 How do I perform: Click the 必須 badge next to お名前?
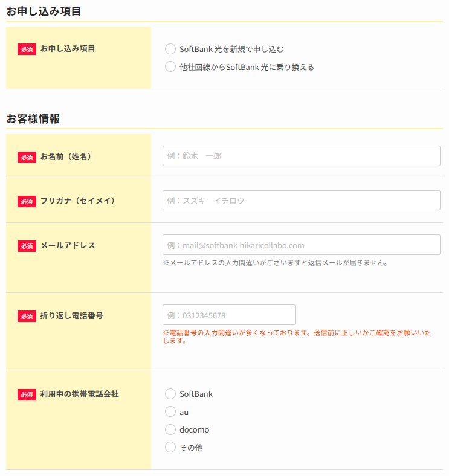point(27,157)
